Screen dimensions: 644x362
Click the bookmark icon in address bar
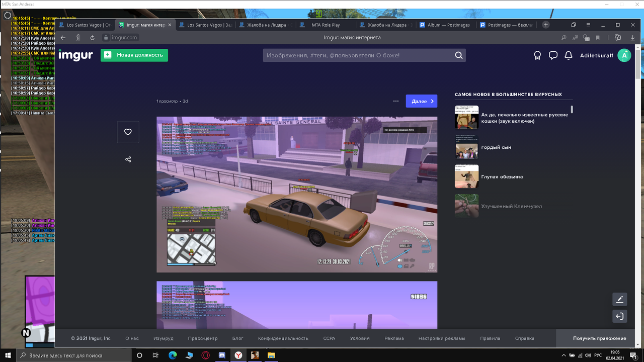pyautogui.click(x=598, y=38)
